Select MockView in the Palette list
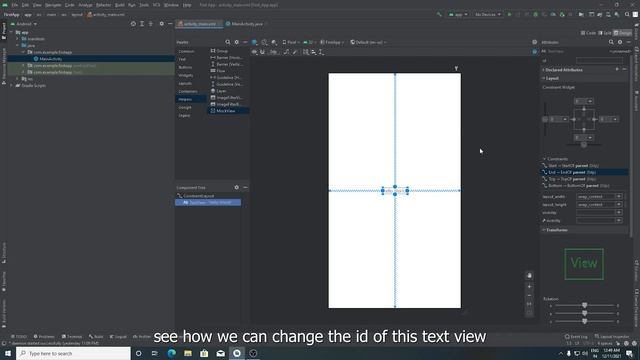The image size is (640, 360). (x=229, y=111)
